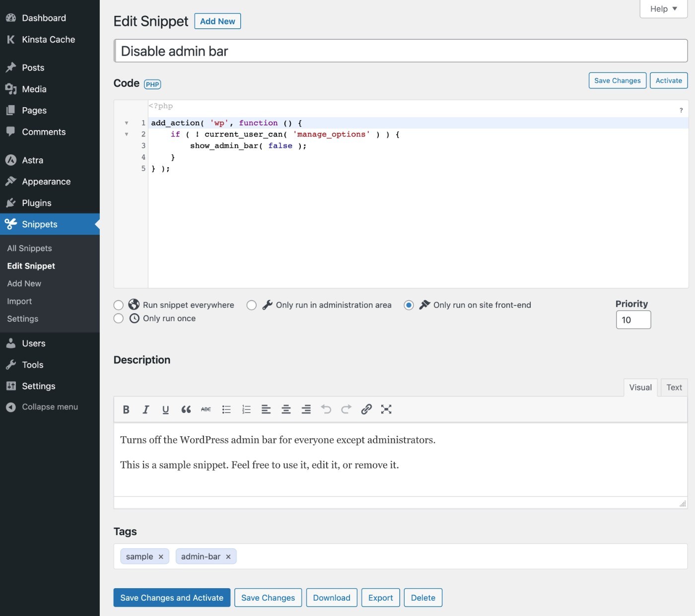Insert a link in the description editor
The height and width of the screenshot is (616, 695).
(366, 409)
